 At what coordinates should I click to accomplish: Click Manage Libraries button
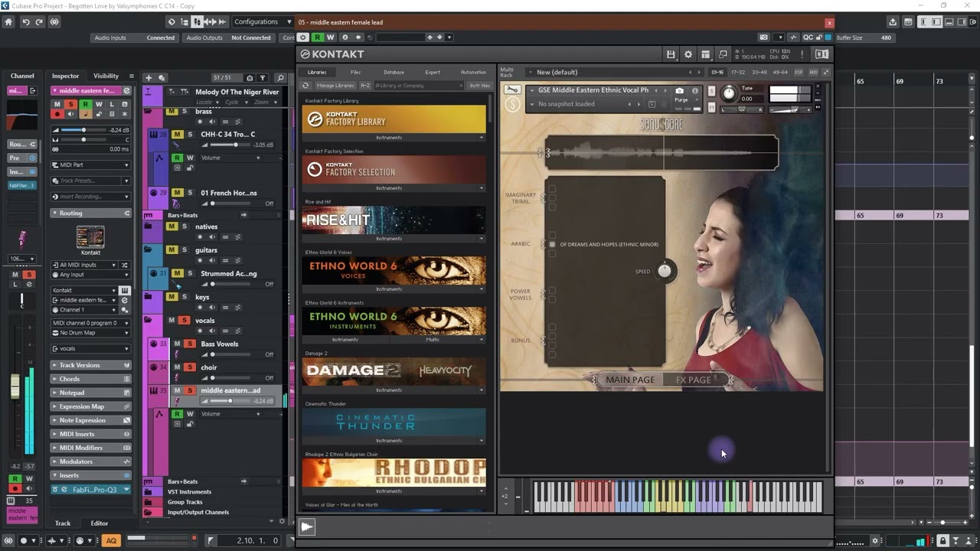click(335, 86)
